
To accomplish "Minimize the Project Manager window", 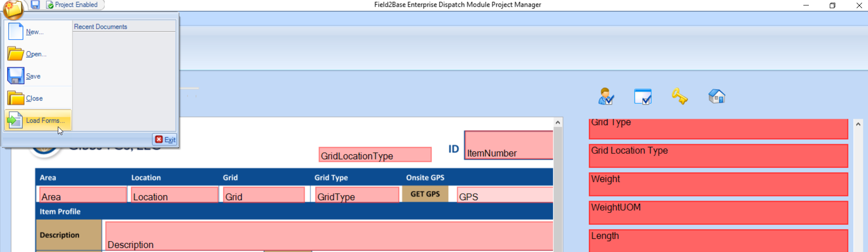I will point(806,5).
